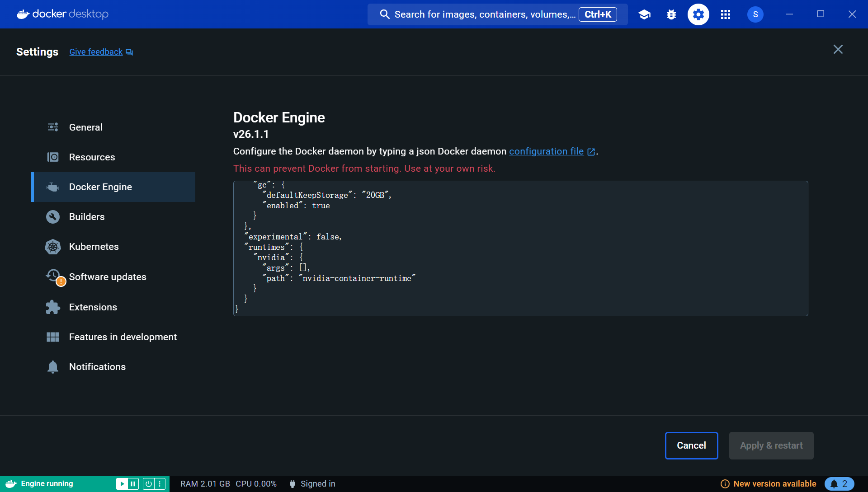
Task: Click the "runtimes": { line in editor
Action: (274, 247)
